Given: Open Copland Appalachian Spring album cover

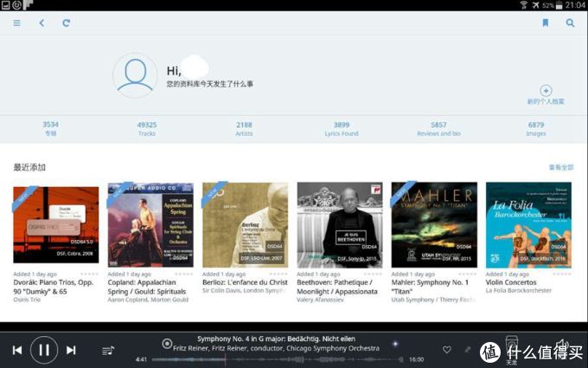Looking at the screenshot, I should 150,224.
